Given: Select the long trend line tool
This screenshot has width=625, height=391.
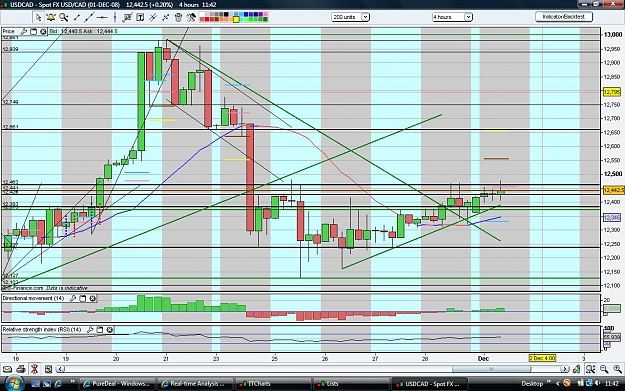Looking at the screenshot, I should pos(89,17).
